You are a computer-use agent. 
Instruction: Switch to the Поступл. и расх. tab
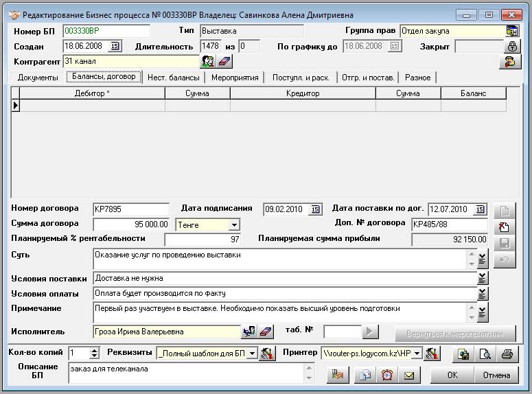(x=301, y=78)
